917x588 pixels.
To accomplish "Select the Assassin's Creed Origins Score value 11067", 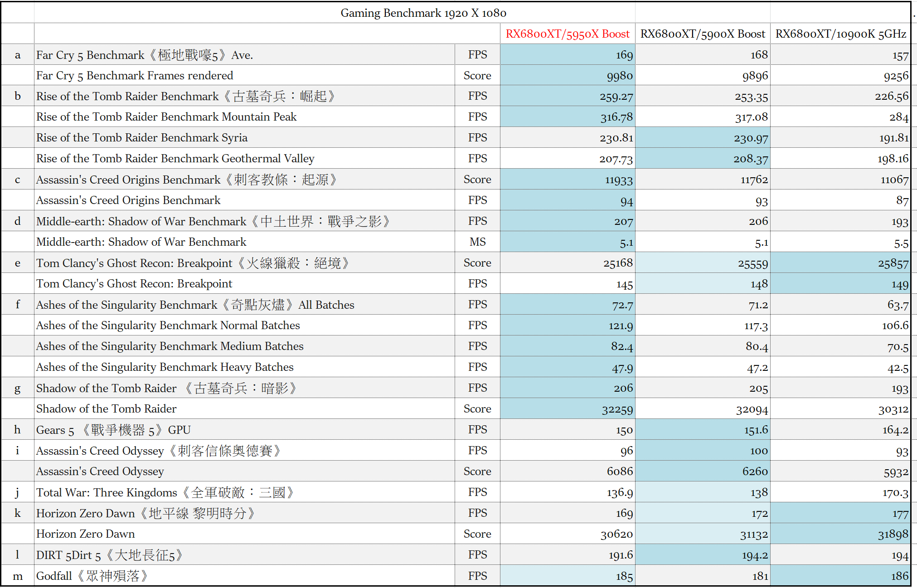I will click(894, 180).
